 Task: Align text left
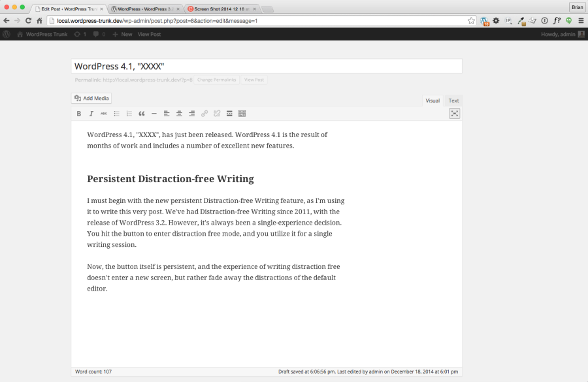[x=167, y=114]
